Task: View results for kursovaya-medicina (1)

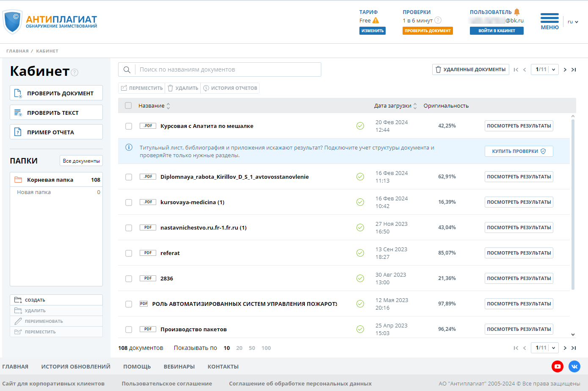Action: coord(519,202)
